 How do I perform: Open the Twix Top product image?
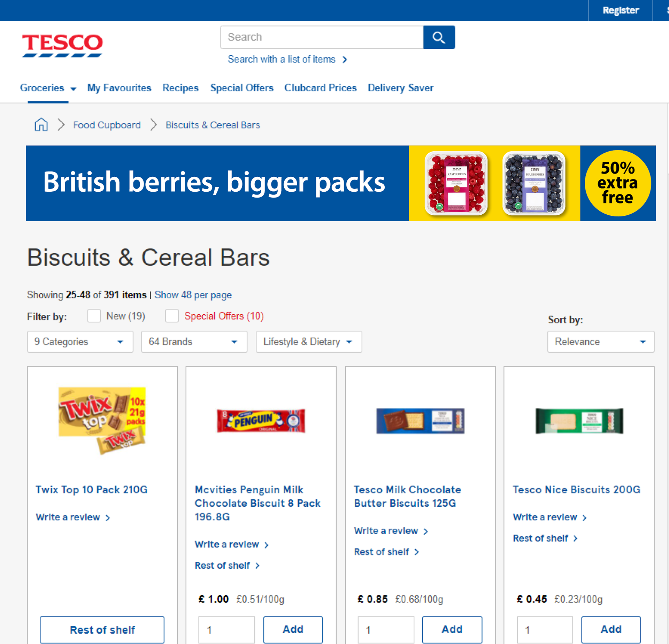point(102,421)
